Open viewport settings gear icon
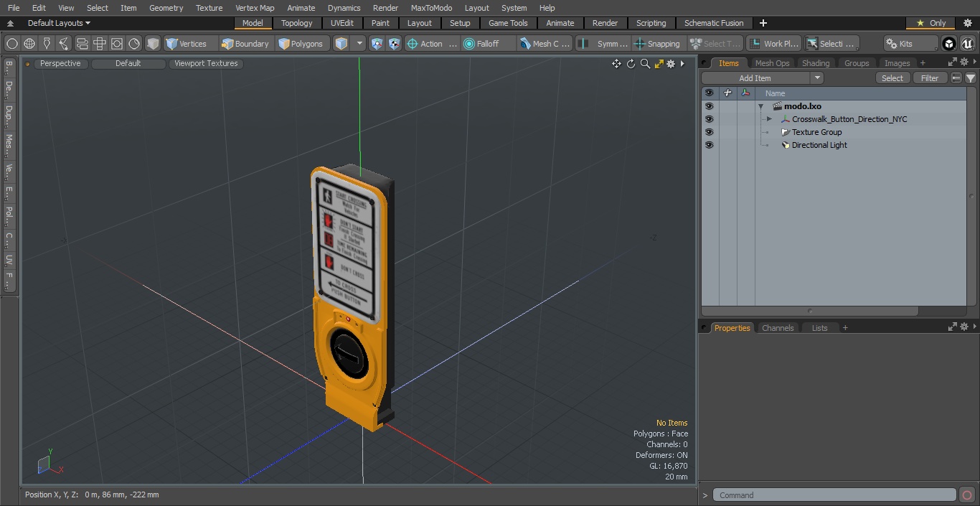This screenshot has height=506, width=980. tap(671, 64)
